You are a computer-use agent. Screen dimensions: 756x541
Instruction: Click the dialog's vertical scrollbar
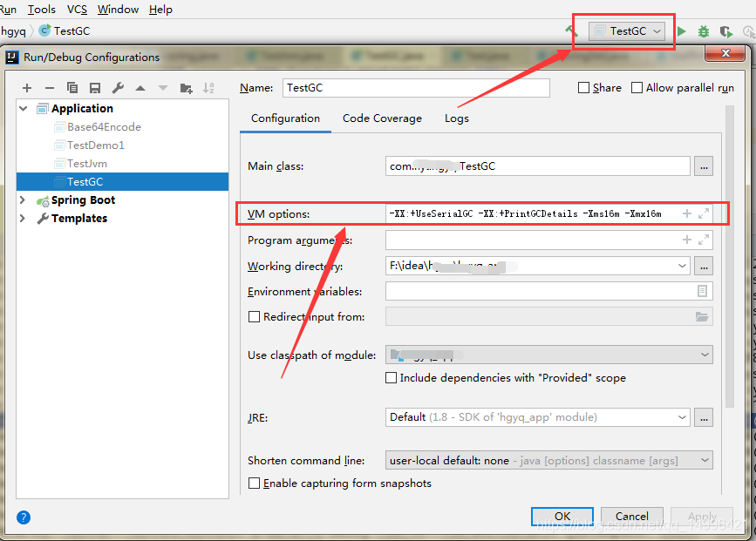coord(730,256)
